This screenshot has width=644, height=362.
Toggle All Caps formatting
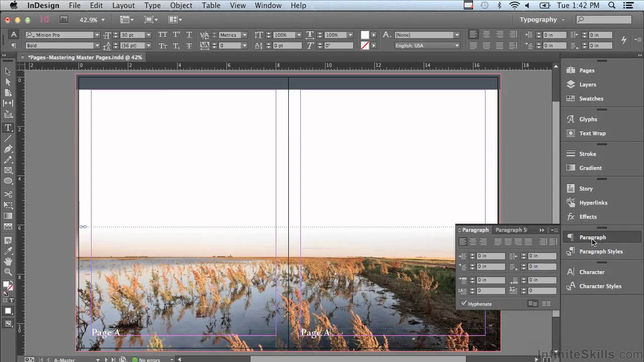[163, 35]
